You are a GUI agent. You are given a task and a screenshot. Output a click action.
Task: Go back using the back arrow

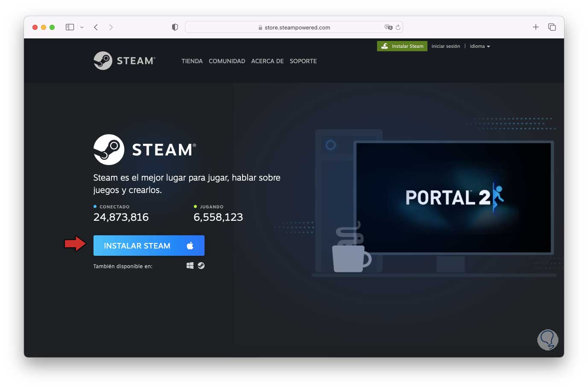click(x=96, y=27)
